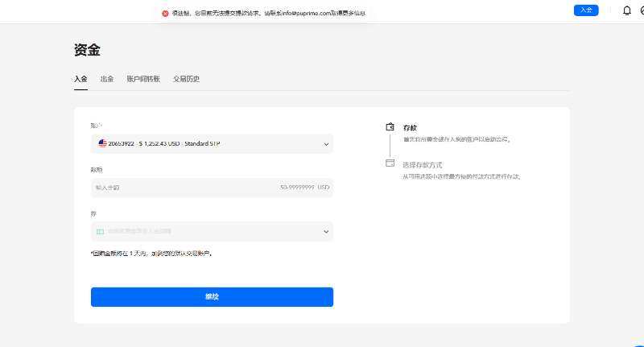
Task: Open the 交易历史 tab
Action: pyautogui.click(x=187, y=79)
